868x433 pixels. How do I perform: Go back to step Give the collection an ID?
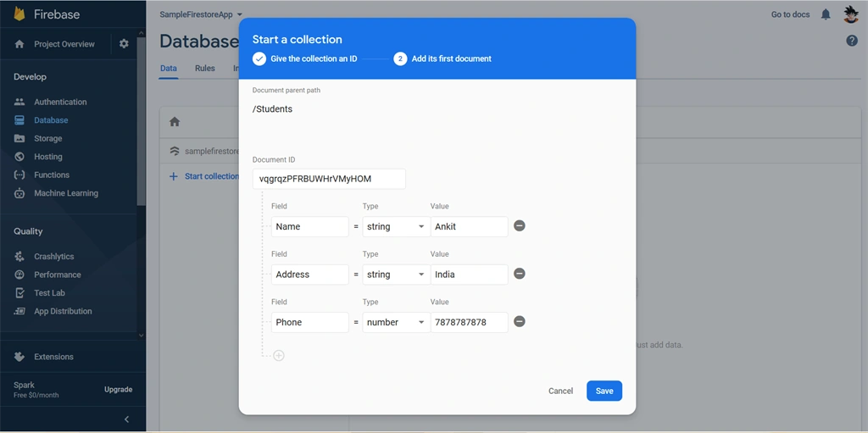pyautogui.click(x=305, y=58)
